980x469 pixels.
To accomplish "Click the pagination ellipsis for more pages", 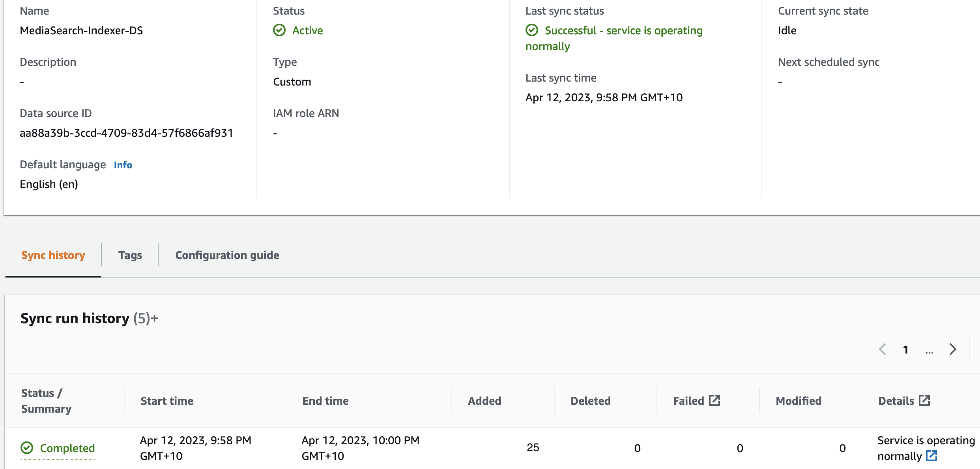I will tap(929, 351).
